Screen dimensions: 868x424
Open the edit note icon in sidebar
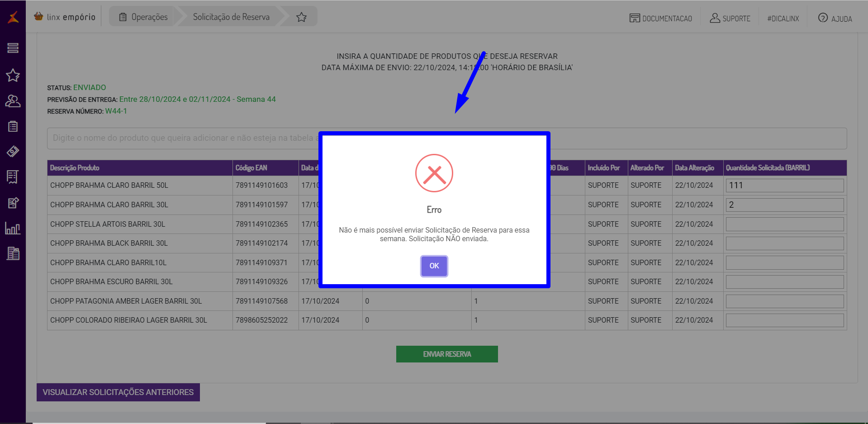point(13,203)
